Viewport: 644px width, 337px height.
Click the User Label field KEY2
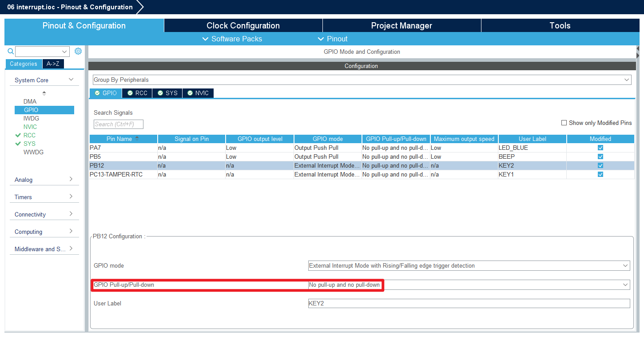469,303
